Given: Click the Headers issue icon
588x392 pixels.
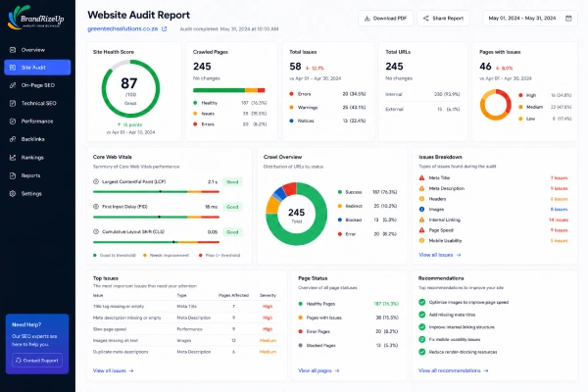Looking at the screenshot, I should tap(421, 199).
